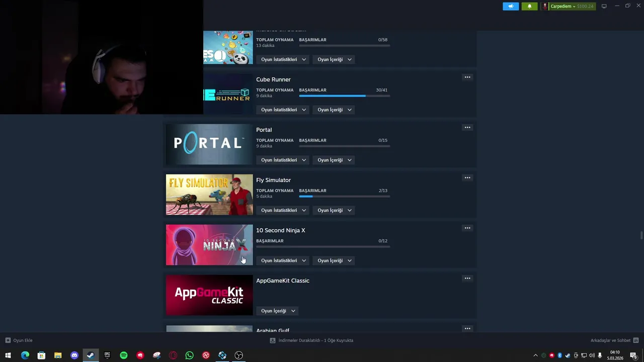Open Opera GX browser from taskbar
The width and height of the screenshot is (644, 362).
(x=173, y=355)
